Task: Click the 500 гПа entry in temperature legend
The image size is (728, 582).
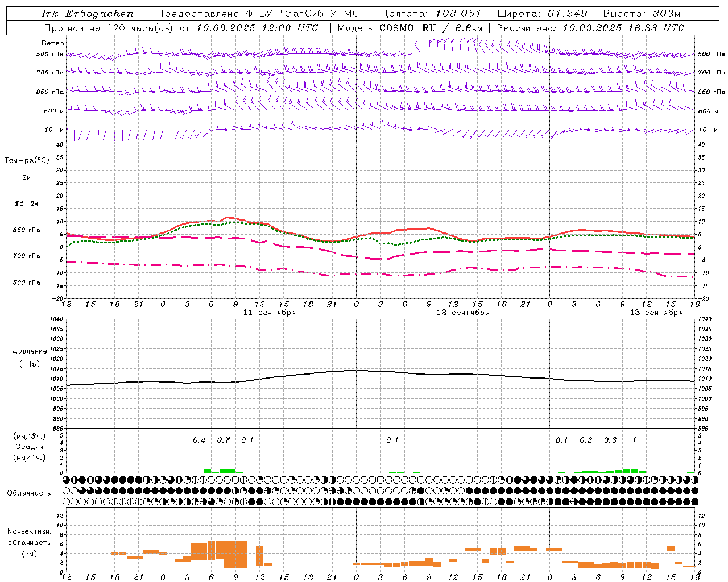Action: (27, 282)
